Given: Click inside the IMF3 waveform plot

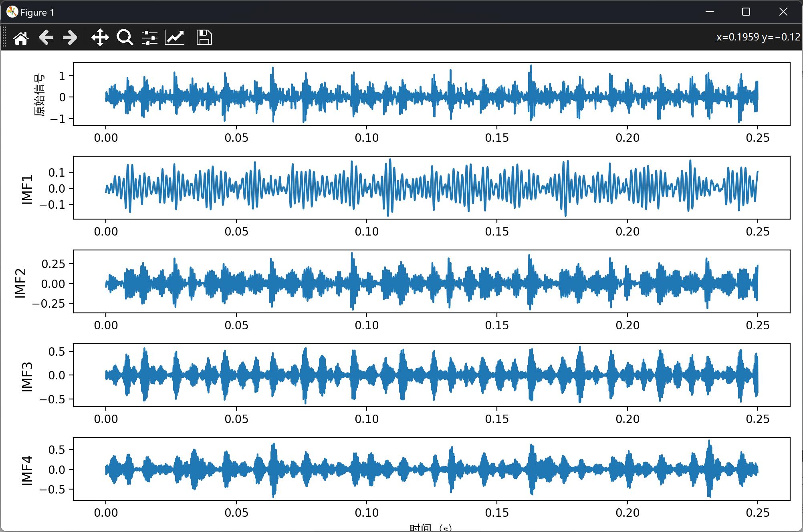Looking at the screenshot, I should pos(431,375).
